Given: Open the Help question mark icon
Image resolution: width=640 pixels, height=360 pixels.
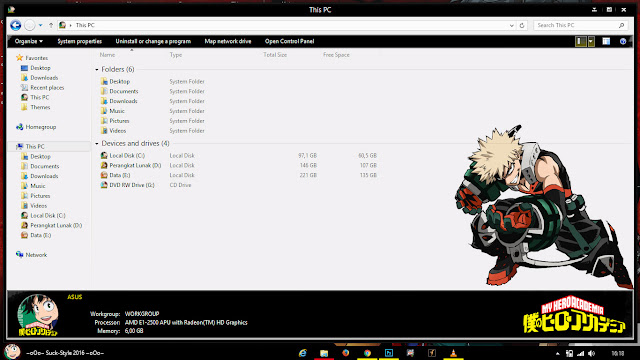Looking at the screenshot, I should point(623,41).
